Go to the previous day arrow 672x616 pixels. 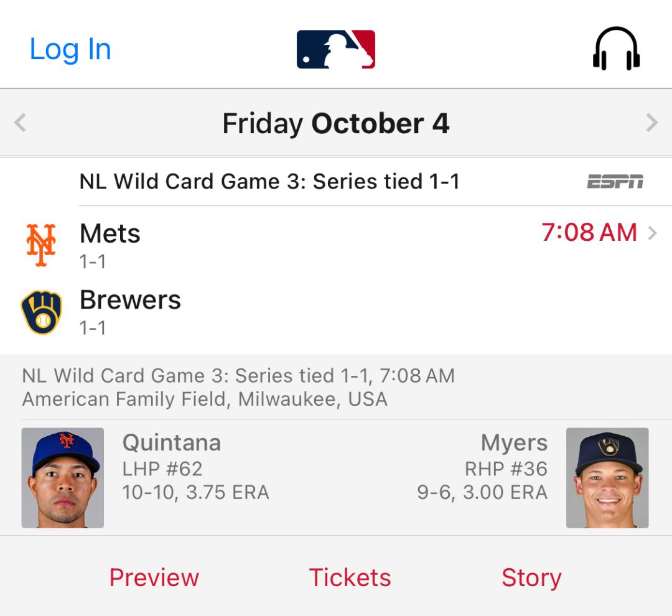20,123
